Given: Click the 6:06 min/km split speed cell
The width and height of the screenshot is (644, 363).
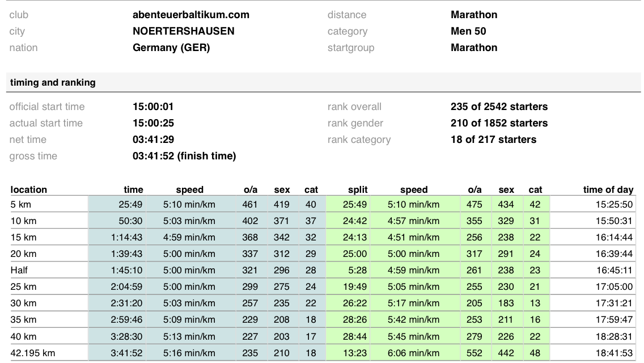Looking at the screenshot, I should (413, 353).
